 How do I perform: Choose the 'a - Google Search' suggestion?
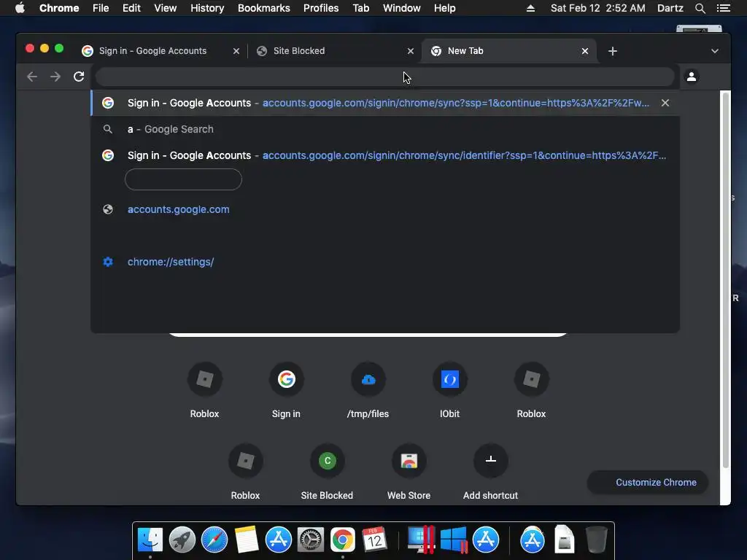(385, 129)
